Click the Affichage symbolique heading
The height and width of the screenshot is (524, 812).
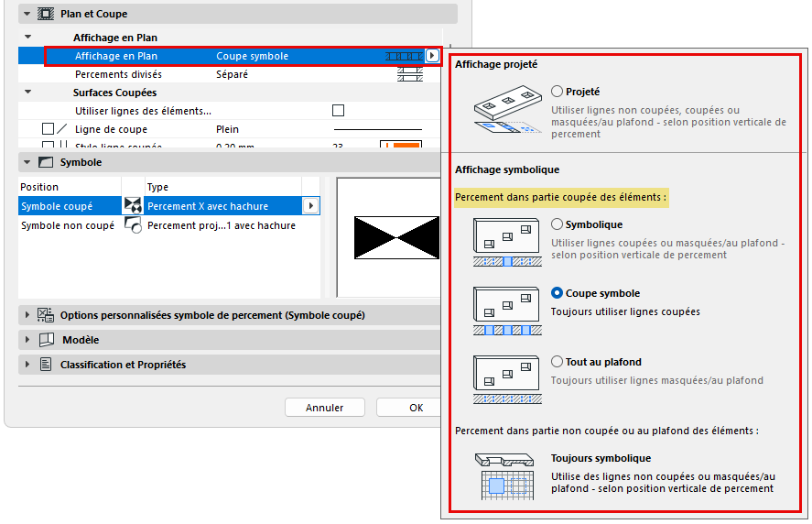coord(507,169)
